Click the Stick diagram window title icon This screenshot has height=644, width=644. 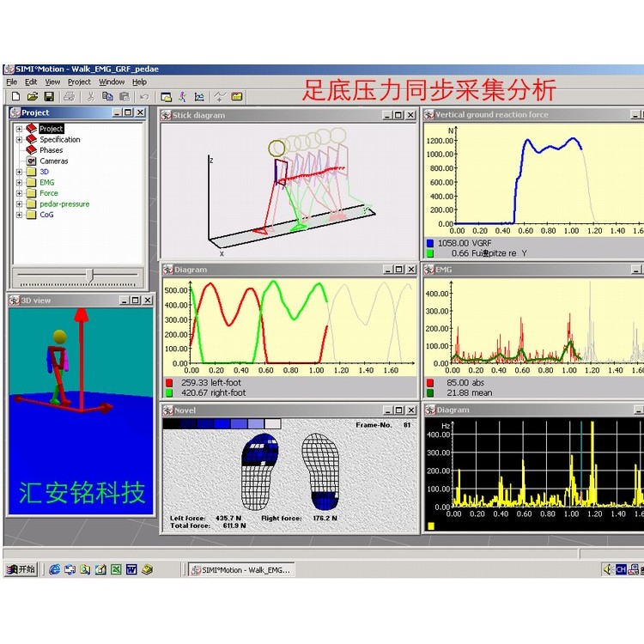pyautogui.click(x=166, y=115)
